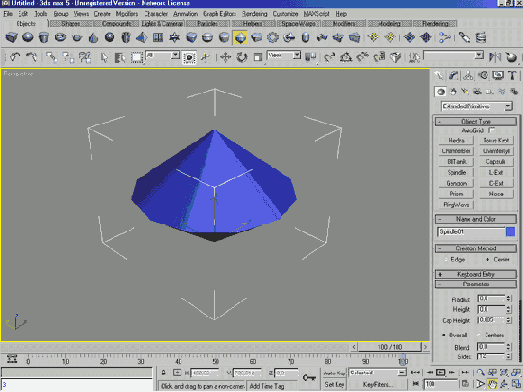Click the Zoom magnifier viewport icon
The width and height of the screenshot is (523, 392).
[x=481, y=373]
